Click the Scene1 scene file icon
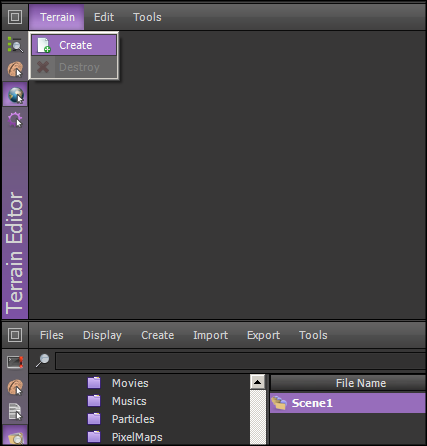 tap(279, 403)
